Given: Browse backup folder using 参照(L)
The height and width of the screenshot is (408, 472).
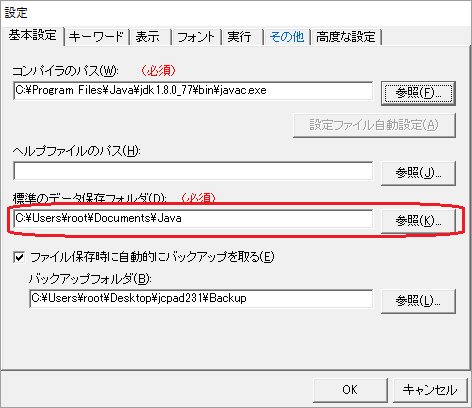Looking at the screenshot, I should (418, 301).
